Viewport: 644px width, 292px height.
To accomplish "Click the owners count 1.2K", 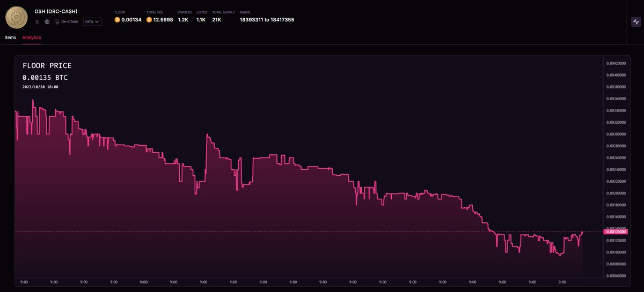I will [x=183, y=20].
